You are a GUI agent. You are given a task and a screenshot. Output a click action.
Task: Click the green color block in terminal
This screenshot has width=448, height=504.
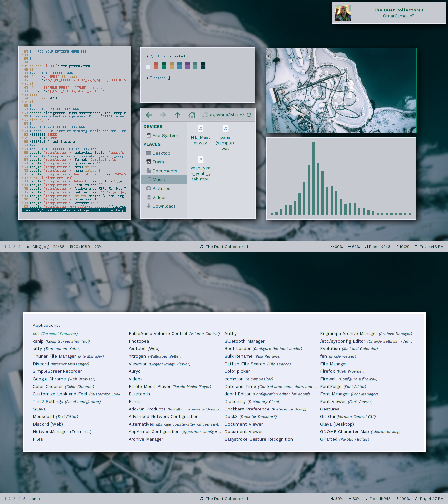(164, 65)
